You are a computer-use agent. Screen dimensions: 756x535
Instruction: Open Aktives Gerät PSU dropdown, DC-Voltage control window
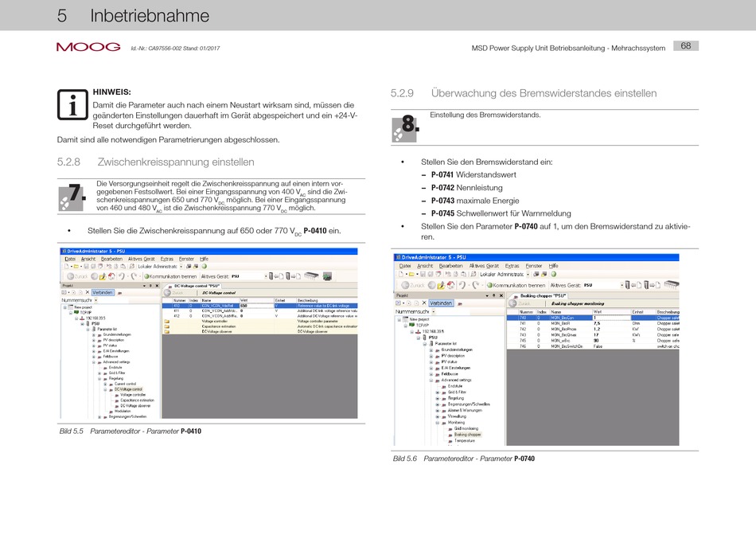(266, 276)
